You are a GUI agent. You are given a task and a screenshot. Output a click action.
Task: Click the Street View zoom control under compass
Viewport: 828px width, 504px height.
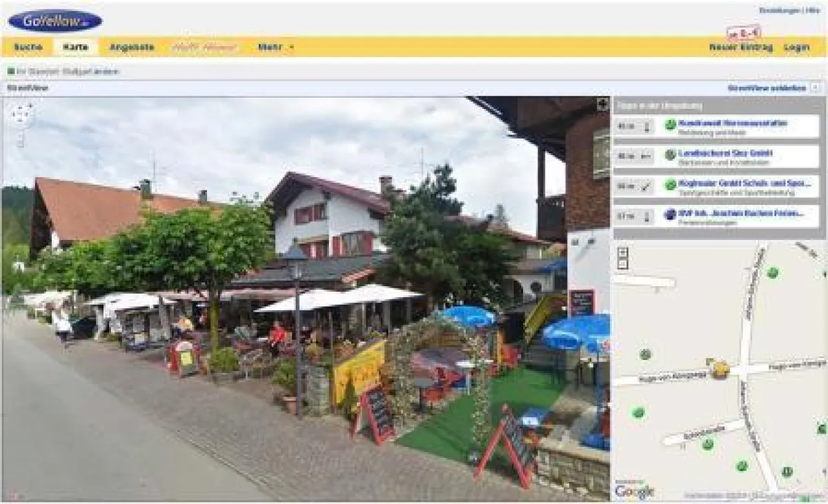click(x=21, y=139)
